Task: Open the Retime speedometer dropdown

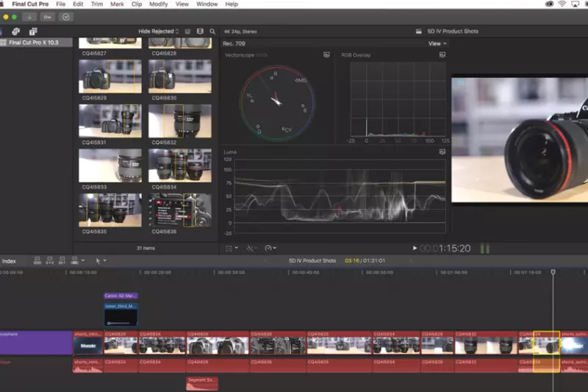Action: pyautogui.click(x=270, y=249)
